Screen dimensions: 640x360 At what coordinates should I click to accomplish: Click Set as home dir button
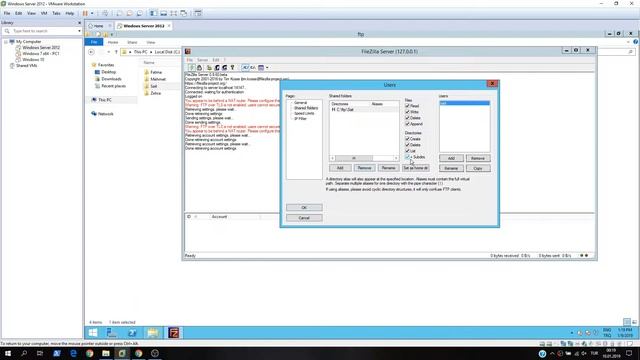click(416, 168)
